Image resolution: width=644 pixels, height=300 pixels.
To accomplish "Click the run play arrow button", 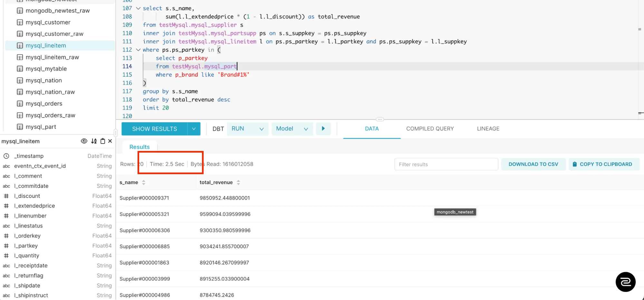I will click(x=323, y=128).
